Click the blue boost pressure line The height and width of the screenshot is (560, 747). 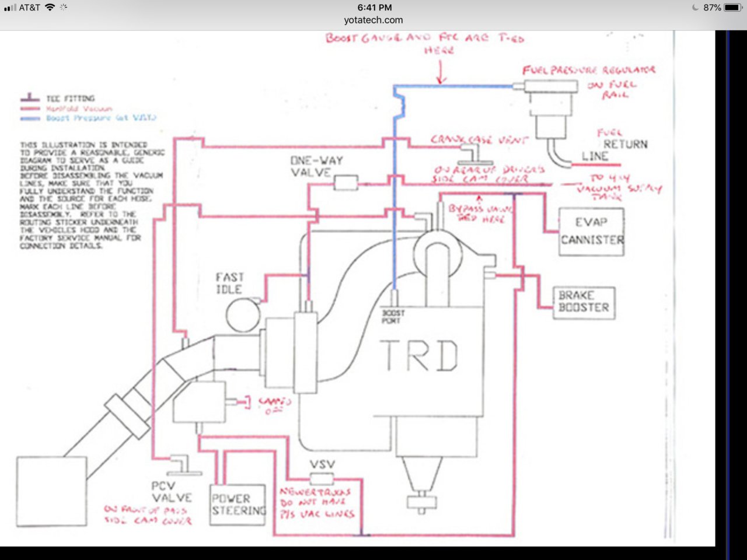(x=395, y=187)
